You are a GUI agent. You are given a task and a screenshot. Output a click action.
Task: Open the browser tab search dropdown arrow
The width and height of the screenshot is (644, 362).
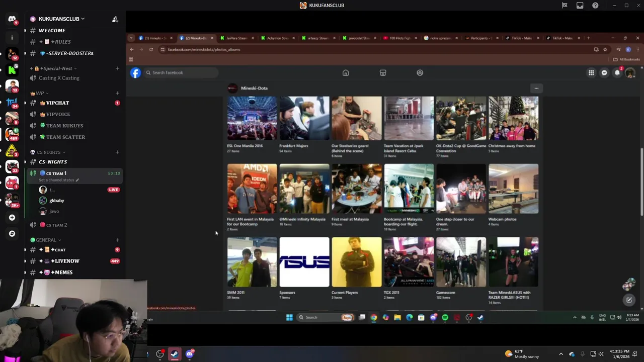pyautogui.click(x=131, y=38)
